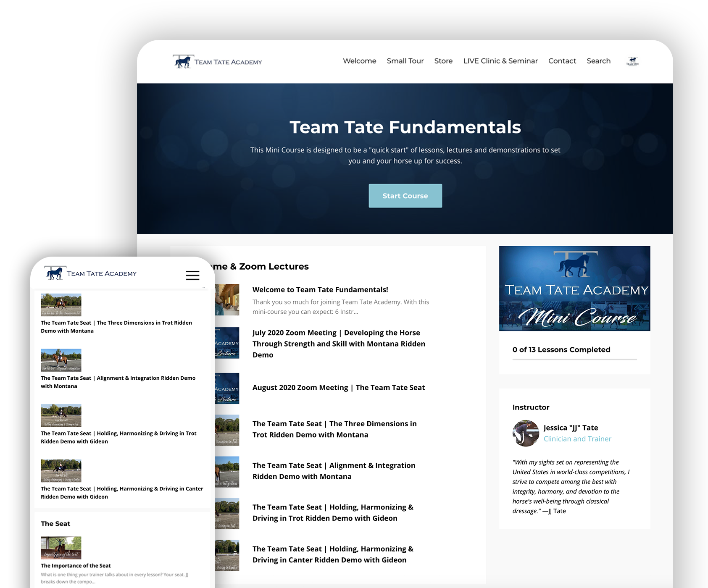Open Driving in Canter lesson on tablet

tap(333, 554)
